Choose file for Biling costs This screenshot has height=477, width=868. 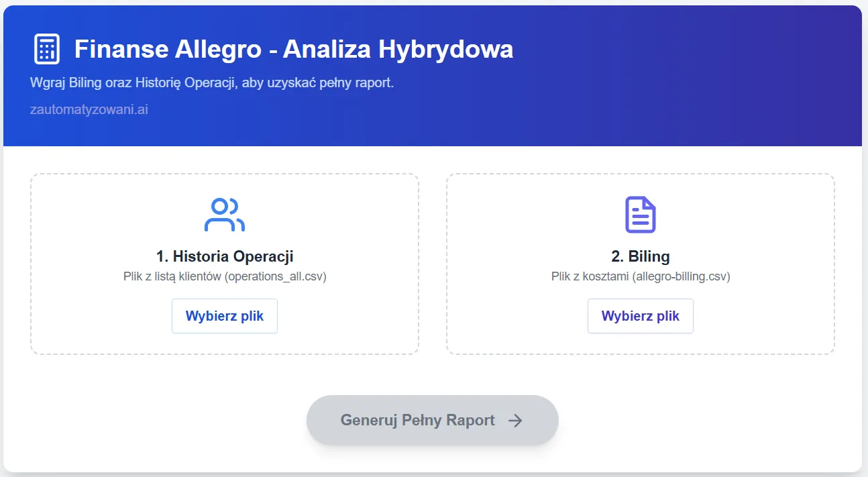(641, 316)
